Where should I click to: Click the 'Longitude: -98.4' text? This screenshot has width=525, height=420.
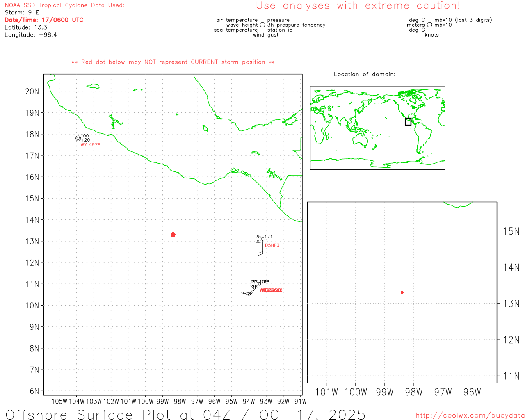pyautogui.click(x=31, y=34)
